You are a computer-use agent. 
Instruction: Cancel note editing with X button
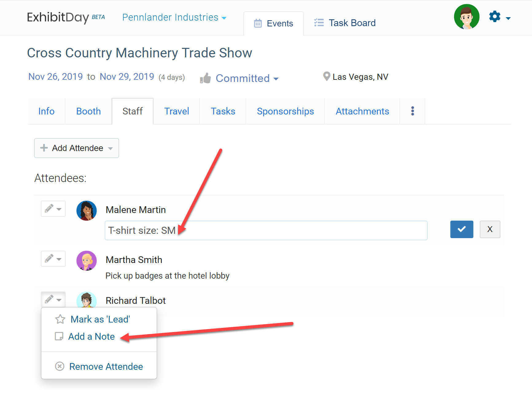tap(490, 229)
